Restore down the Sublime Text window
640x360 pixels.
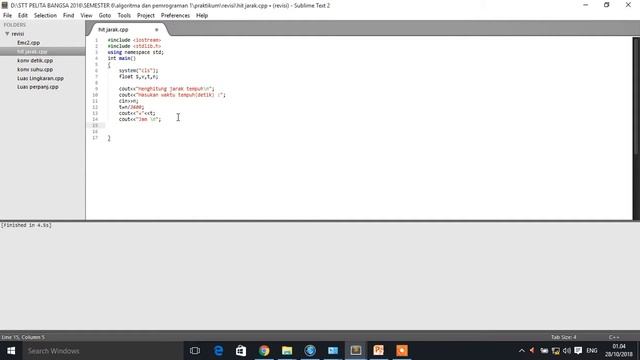[x=607, y=5]
